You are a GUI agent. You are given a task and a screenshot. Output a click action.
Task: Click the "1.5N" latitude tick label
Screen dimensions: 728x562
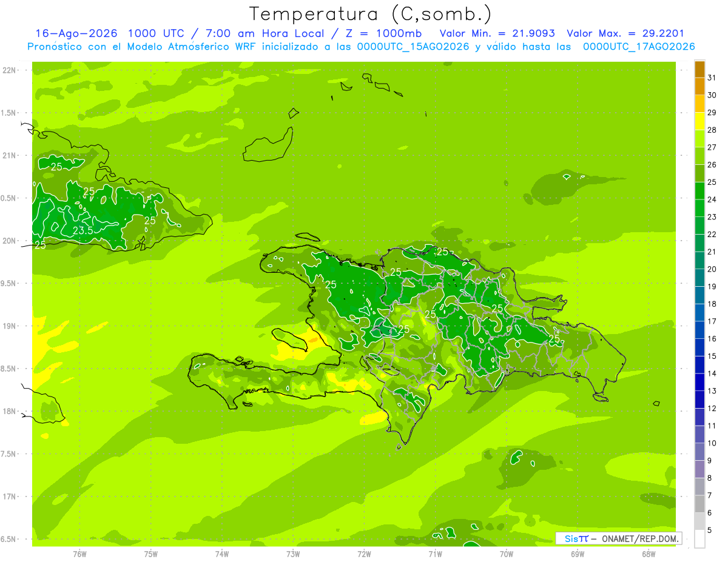pyautogui.click(x=9, y=113)
